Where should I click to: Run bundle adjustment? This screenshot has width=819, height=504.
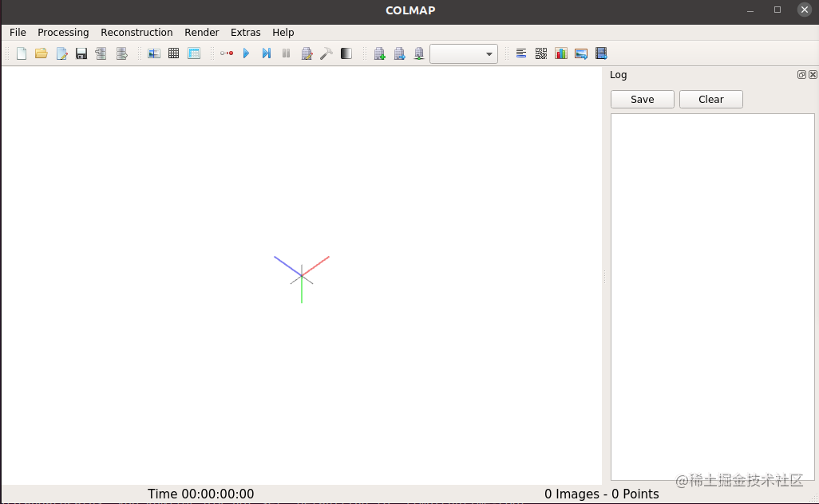click(x=307, y=53)
